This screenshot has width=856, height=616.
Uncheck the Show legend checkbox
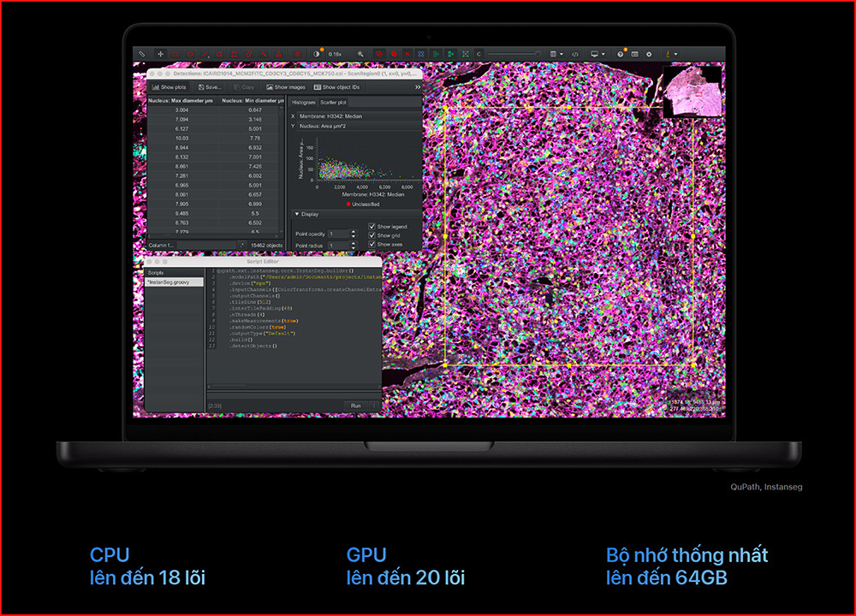[x=372, y=227]
